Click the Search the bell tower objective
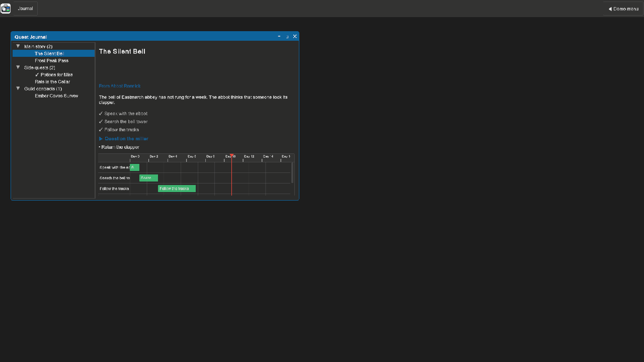Screen dimensions: 644x362 (123, 122)
